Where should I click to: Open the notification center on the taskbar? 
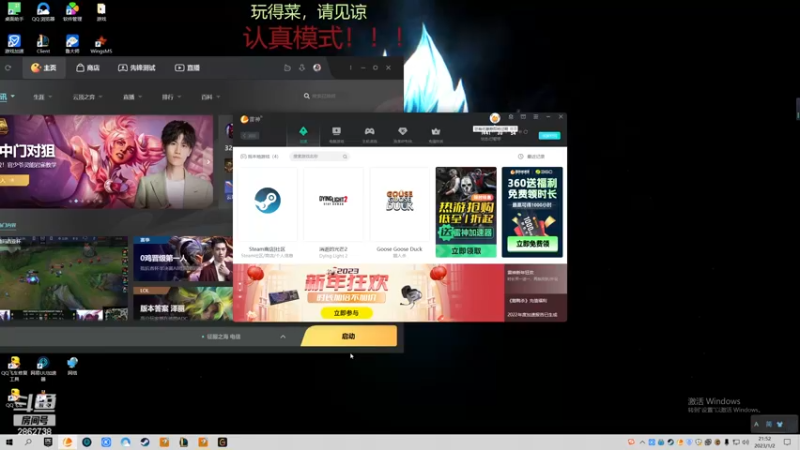[x=788, y=442]
